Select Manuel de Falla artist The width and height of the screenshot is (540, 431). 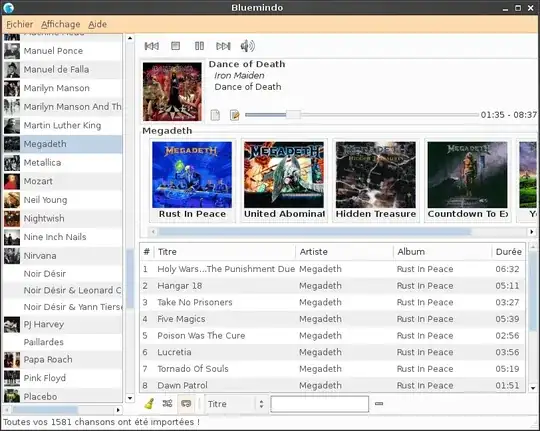point(63,70)
